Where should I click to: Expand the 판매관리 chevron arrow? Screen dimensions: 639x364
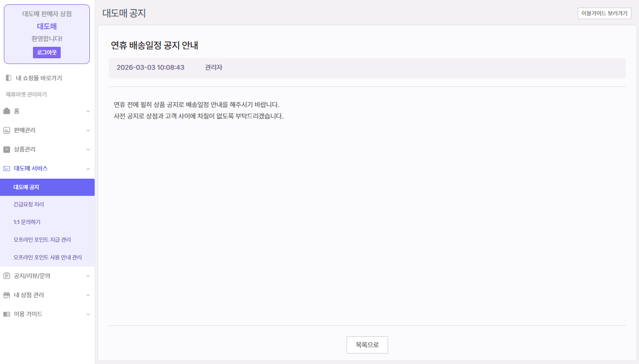pyautogui.click(x=88, y=130)
